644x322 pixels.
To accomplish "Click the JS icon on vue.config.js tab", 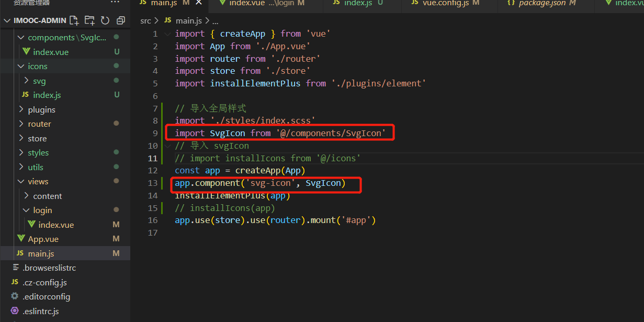I will [x=414, y=3].
